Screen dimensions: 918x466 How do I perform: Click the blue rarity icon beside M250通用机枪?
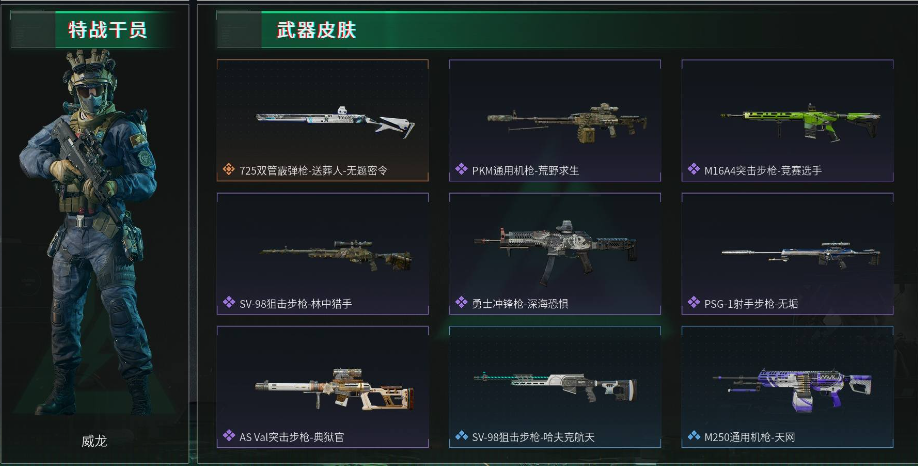694,436
